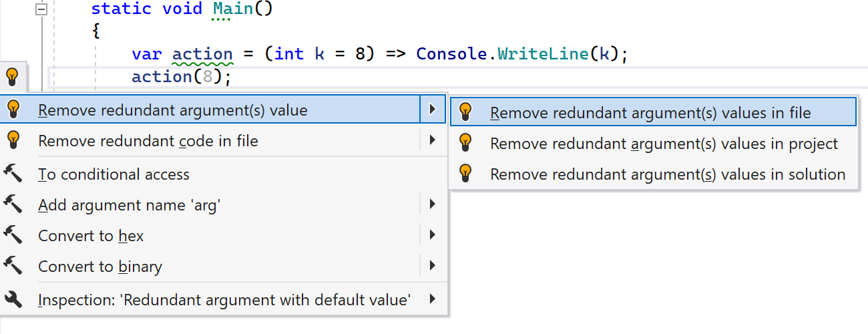868x334 pixels.
Task: Collapse the Main method fold toggle
Action: (42, 9)
